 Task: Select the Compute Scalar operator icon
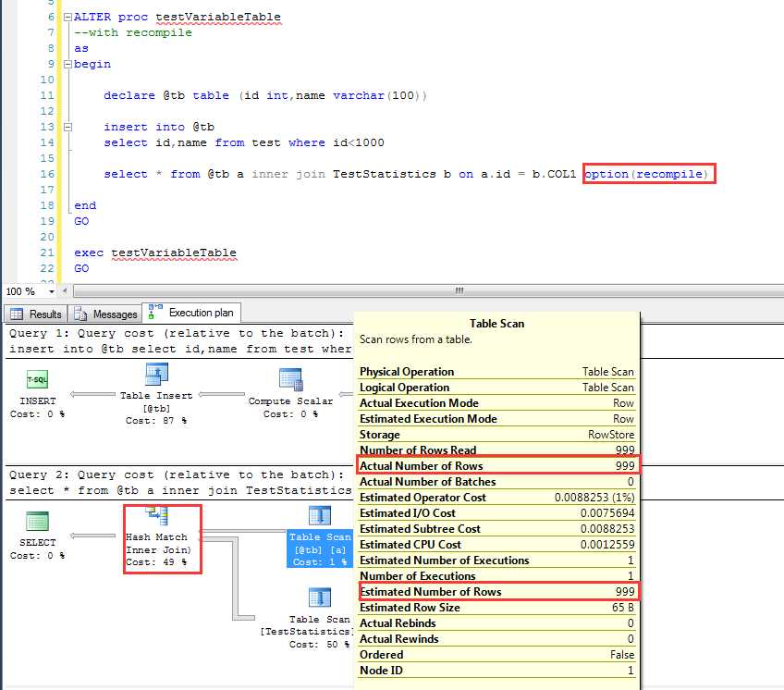coord(291,379)
